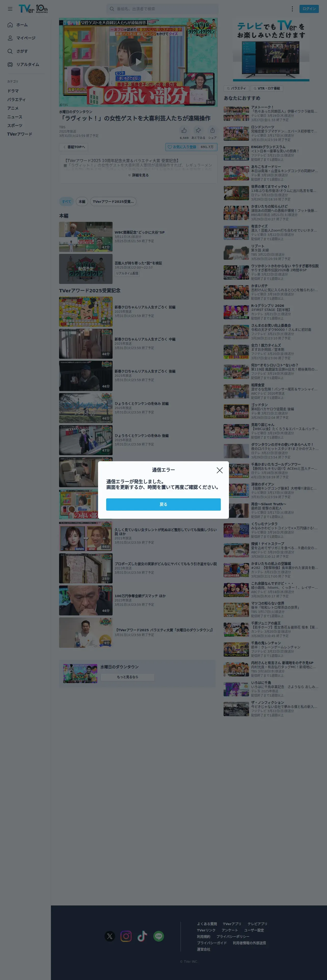Open プライバシーポリシー footer link
The image size is (327, 980).
tap(233, 937)
